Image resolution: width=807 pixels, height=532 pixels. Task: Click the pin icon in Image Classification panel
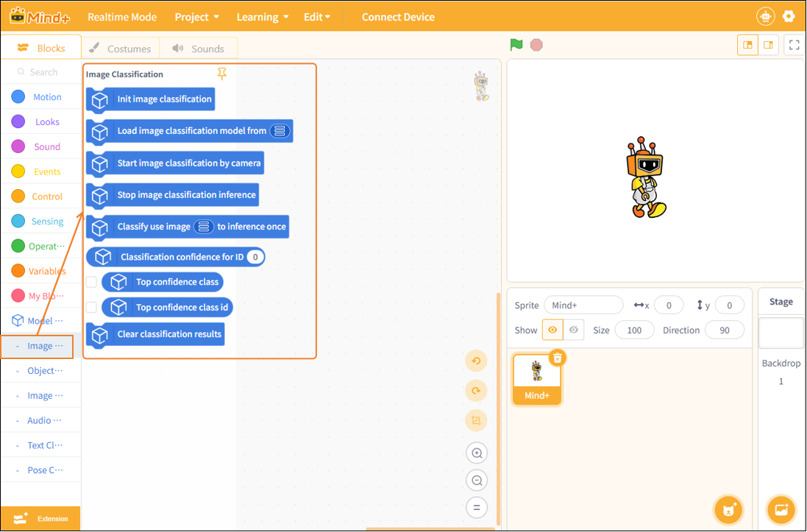click(222, 74)
